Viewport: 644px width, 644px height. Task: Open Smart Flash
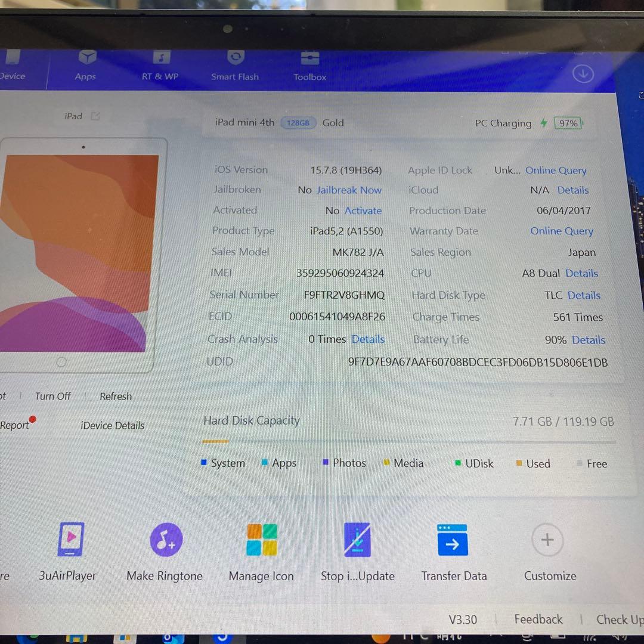[235, 66]
